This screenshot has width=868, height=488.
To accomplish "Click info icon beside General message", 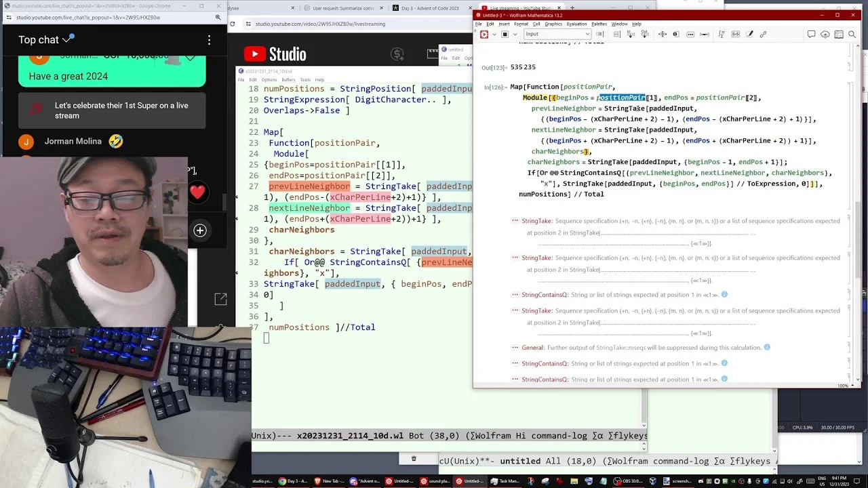I will coord(767,347).
